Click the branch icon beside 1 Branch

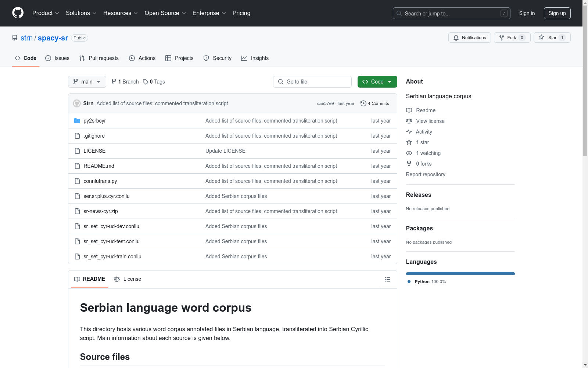coord(114,82)
